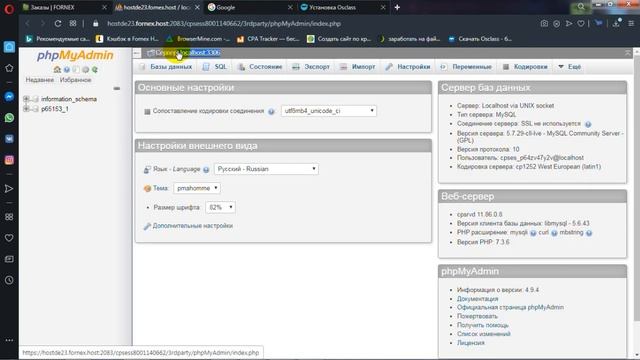Switch to the Импорт tab
Viewport: 640px width, 360px height.
point(358,67)
